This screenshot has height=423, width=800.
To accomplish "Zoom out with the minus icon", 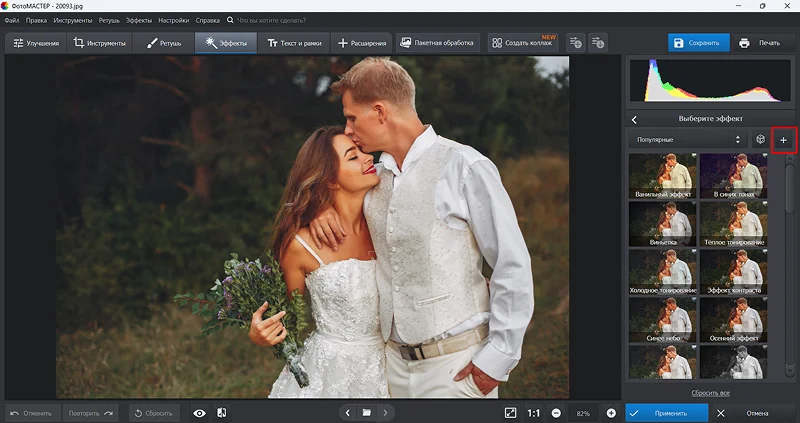I will coord(556,412).
